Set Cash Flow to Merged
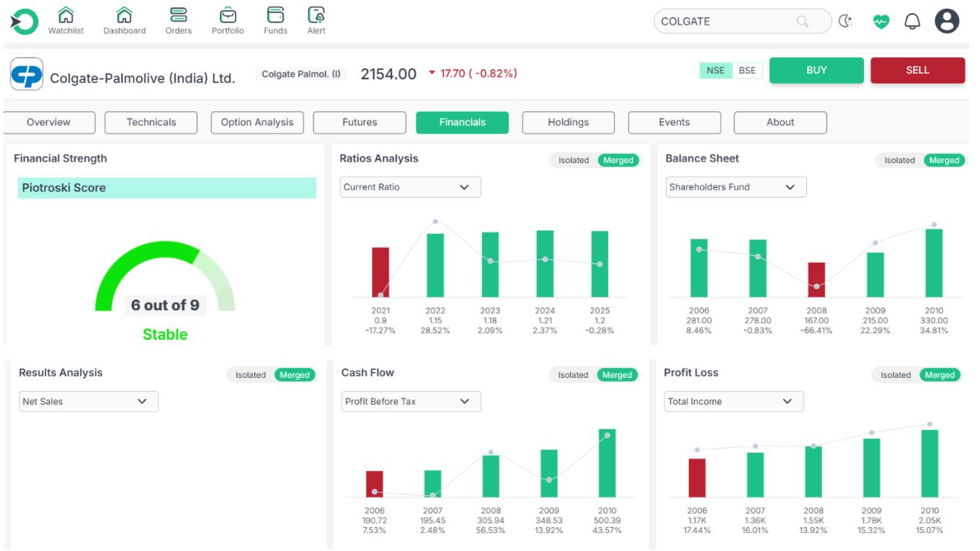 618,375
